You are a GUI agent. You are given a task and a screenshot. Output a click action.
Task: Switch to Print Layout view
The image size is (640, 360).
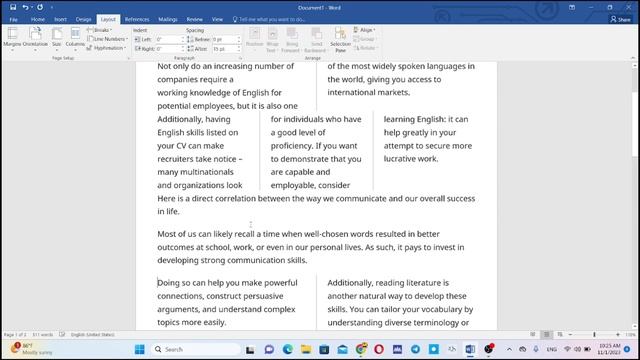tap(547, 335)
